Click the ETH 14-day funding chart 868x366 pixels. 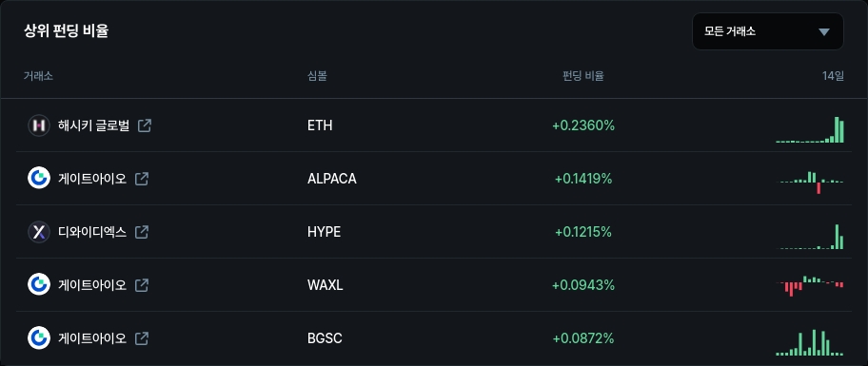(810, 130)
